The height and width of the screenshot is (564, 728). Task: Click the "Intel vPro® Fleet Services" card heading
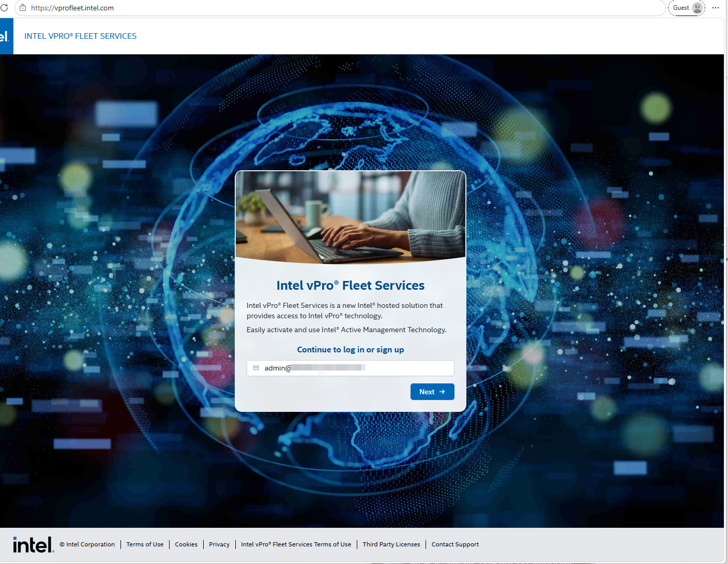351,285
